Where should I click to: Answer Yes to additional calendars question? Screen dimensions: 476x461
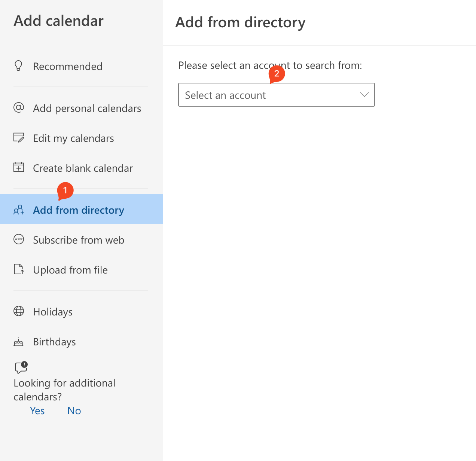(37, 410)
